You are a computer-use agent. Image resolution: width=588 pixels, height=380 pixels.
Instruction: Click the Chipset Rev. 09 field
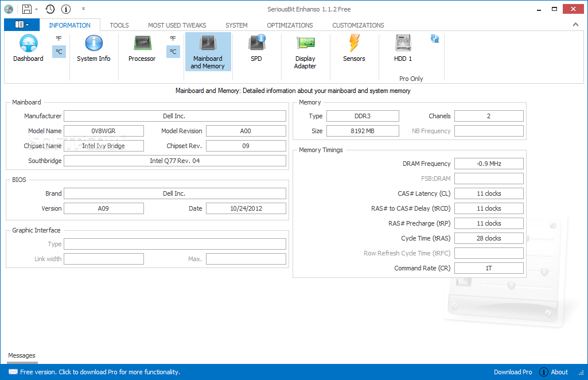(x=246, y=146)
